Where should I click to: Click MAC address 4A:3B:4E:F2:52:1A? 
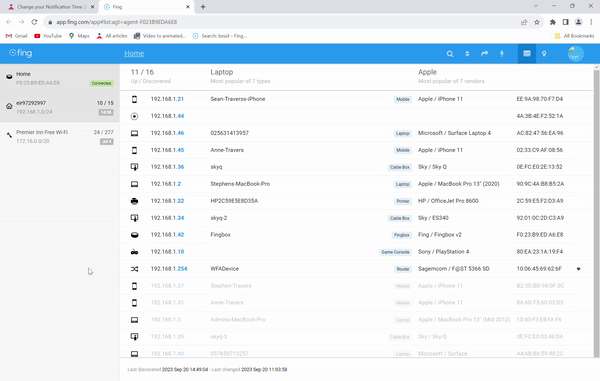pos(540,116)
